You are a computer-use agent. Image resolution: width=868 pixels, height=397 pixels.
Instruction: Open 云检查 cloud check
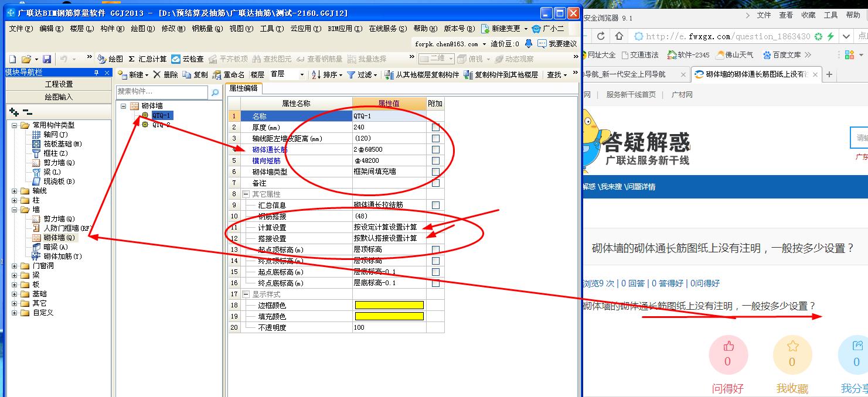pyautogui.click(x=188, y=59)
